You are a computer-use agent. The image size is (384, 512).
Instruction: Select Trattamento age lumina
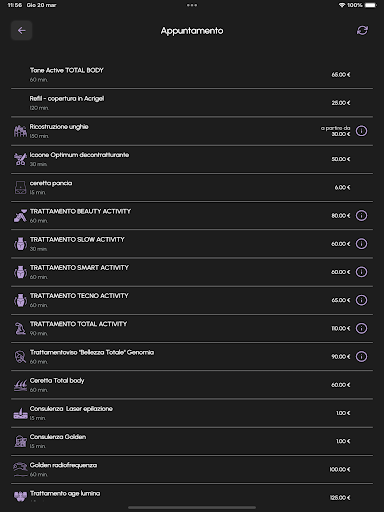[192, 497]
